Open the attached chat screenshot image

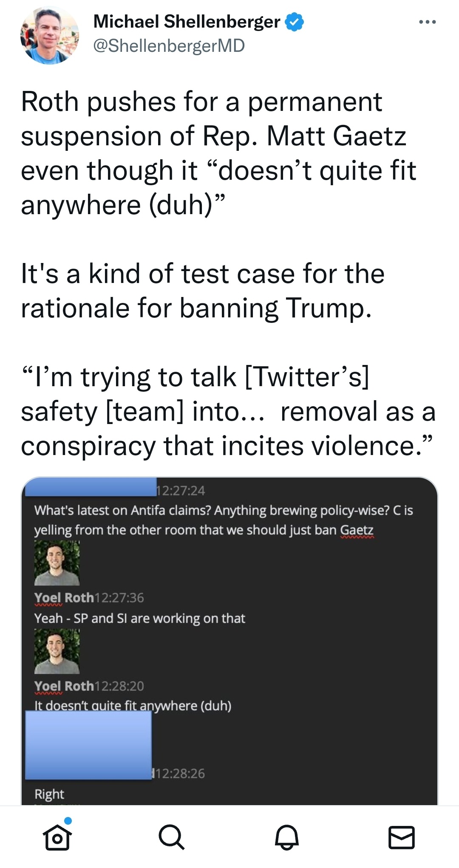click(229, 641)
